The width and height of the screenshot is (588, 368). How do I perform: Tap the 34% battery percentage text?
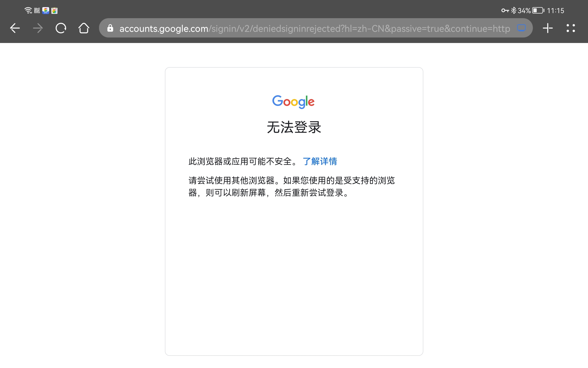[524, 11]
